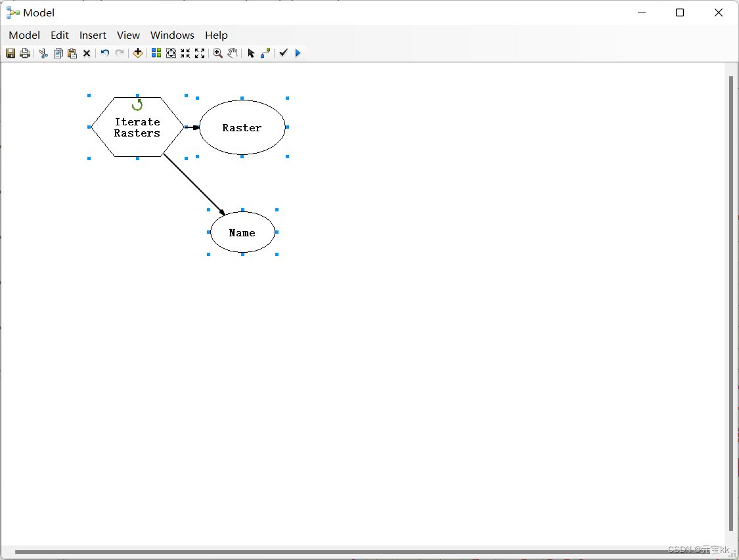
Task: Open the View menu
Action: point(128,35)
